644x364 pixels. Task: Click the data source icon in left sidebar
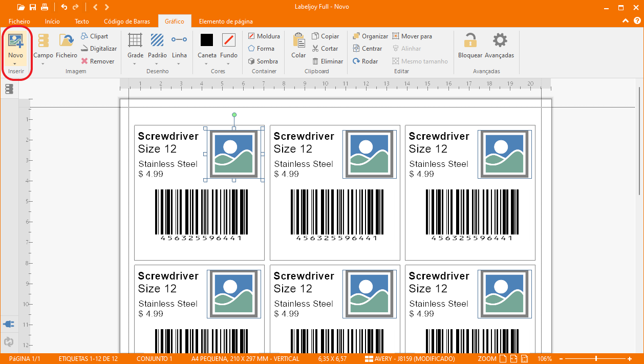pyautogui.click(x=9, y=89)
